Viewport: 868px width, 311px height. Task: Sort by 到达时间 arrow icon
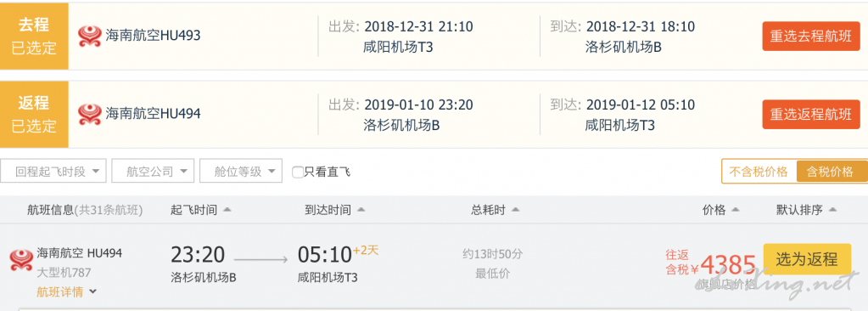click(361, 210)
